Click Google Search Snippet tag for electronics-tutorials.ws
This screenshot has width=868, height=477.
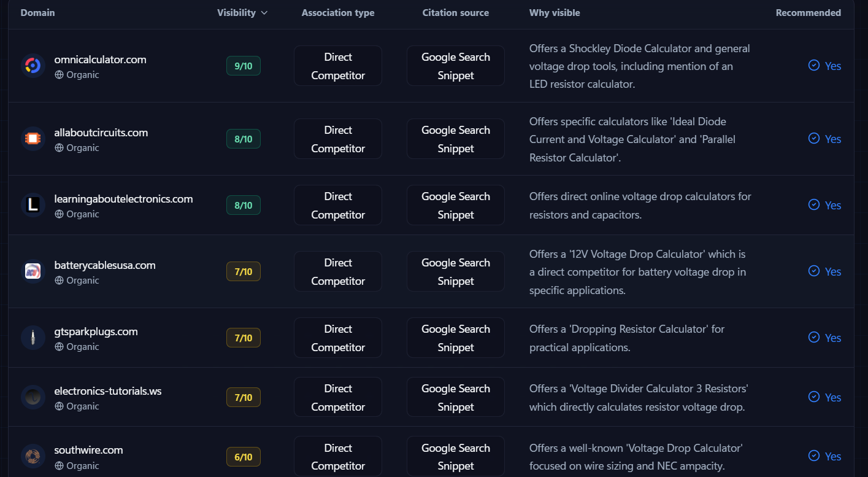point(456,397)
